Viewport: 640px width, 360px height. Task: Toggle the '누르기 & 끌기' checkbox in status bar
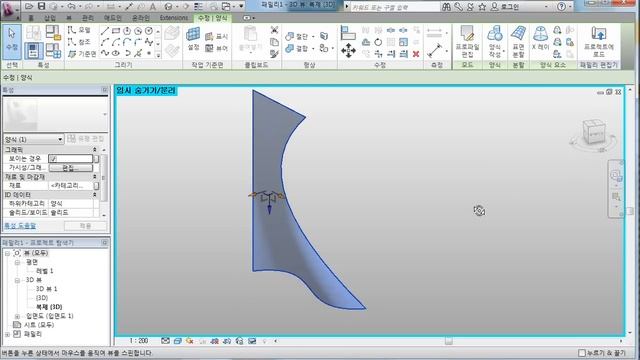coord(582,353)
